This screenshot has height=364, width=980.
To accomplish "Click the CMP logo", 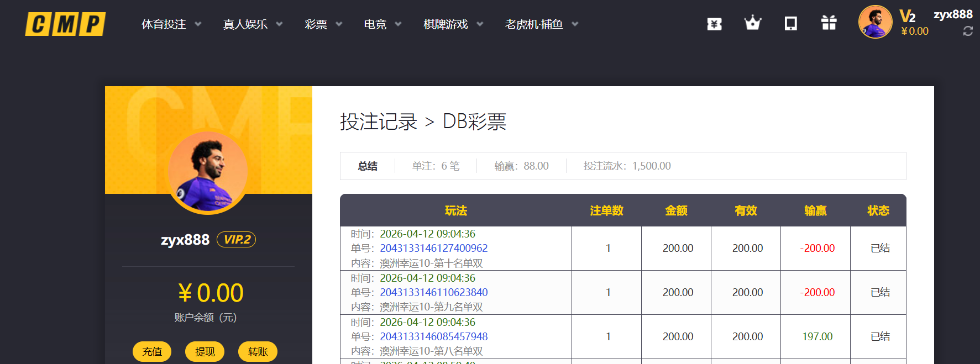I will click(65, 24).
